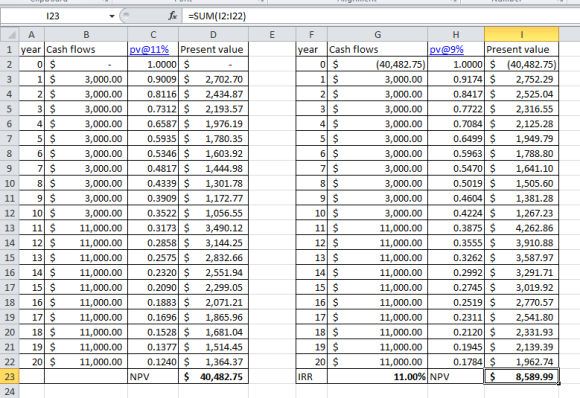Select column H header
The image size is (580, 398).
[456, 35]
